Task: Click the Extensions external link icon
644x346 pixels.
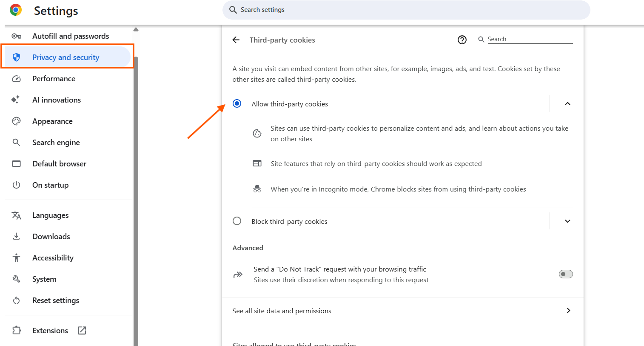Action: pos(82,331)
